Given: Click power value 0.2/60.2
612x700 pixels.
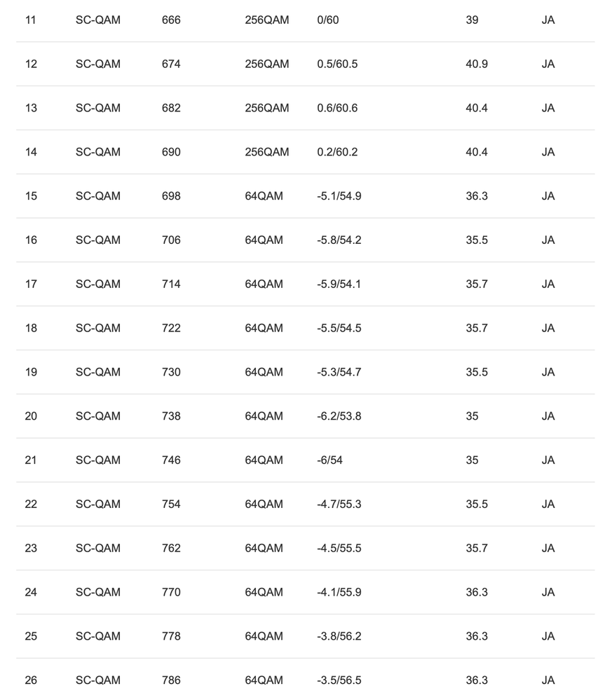Looking at the screenshot, I should coord(337,152).
